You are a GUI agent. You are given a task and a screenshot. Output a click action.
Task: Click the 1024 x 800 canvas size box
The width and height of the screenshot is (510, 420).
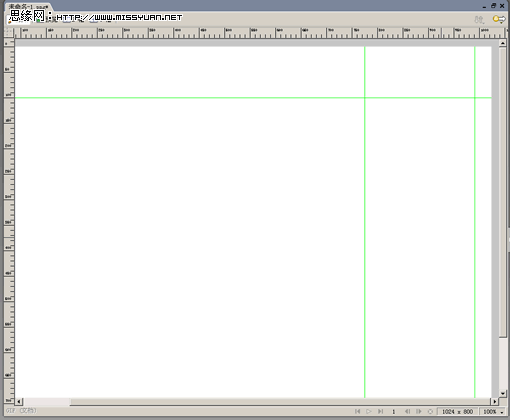(458, 412)
